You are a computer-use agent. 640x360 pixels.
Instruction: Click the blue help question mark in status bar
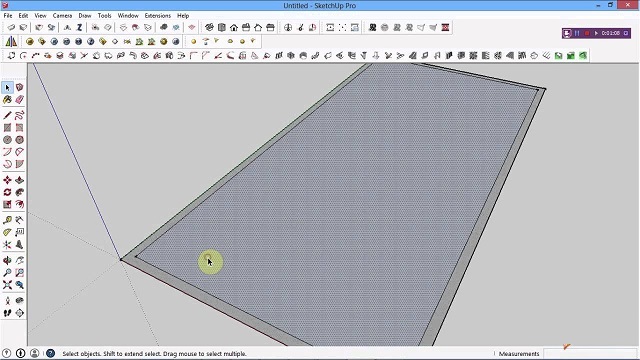pyautogui.click(x=50, y=353)
